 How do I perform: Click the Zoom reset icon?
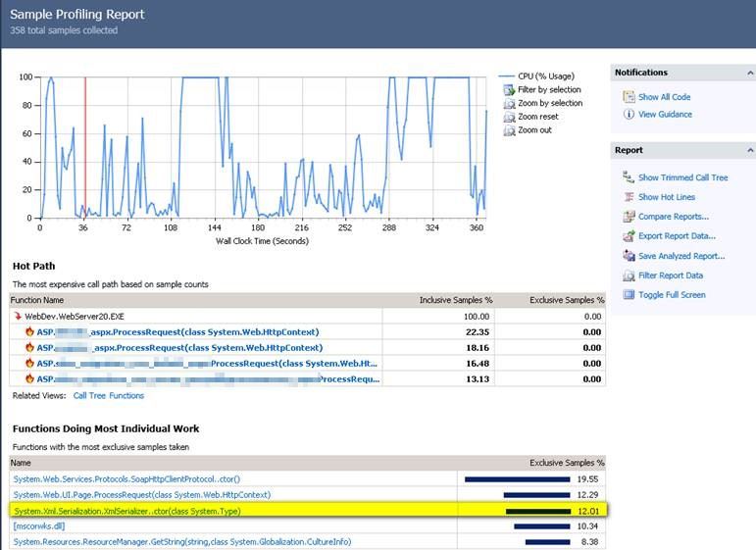(509, 117)
